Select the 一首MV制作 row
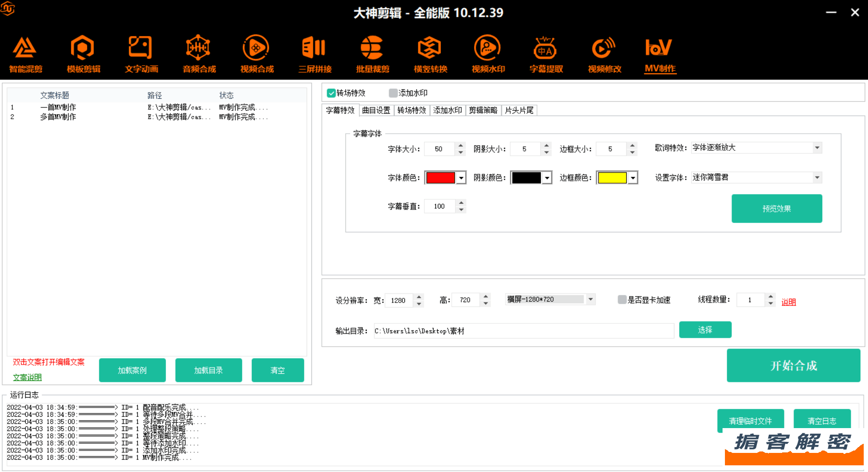The height and width of the screenshot is (472, 868). tap(157, 107)
